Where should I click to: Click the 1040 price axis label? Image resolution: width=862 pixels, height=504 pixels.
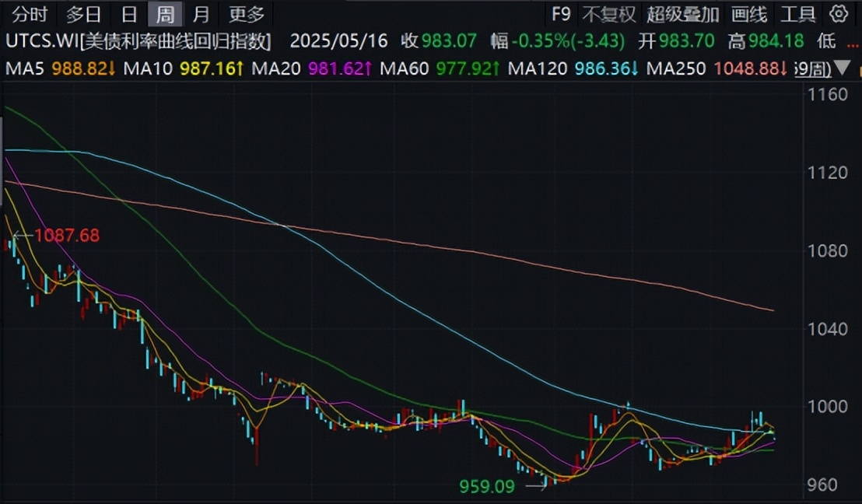coord(827,329)
